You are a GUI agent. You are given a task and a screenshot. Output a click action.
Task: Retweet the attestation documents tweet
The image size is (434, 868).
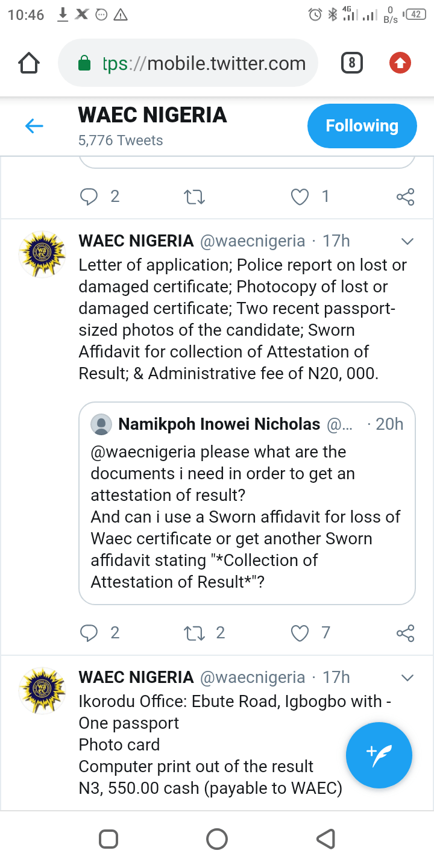pyautogui.click(x=194, y=633)
